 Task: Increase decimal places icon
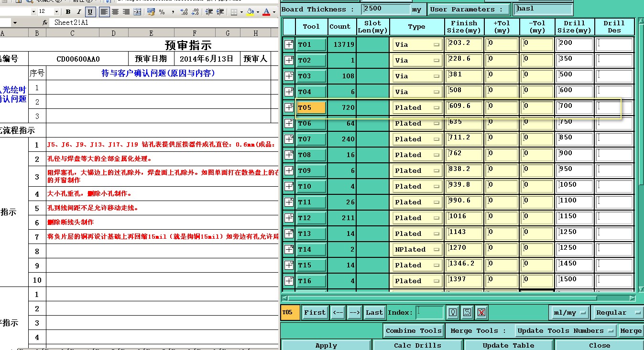coord(184,12)
